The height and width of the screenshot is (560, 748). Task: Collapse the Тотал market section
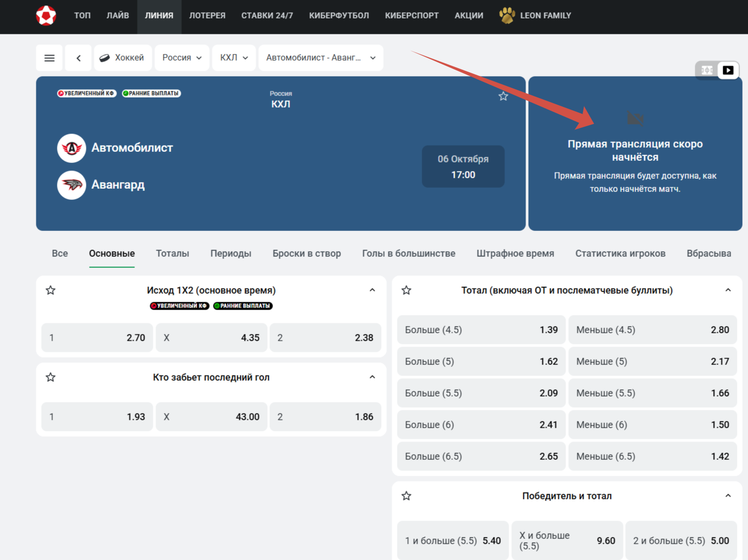pos(728,290)
